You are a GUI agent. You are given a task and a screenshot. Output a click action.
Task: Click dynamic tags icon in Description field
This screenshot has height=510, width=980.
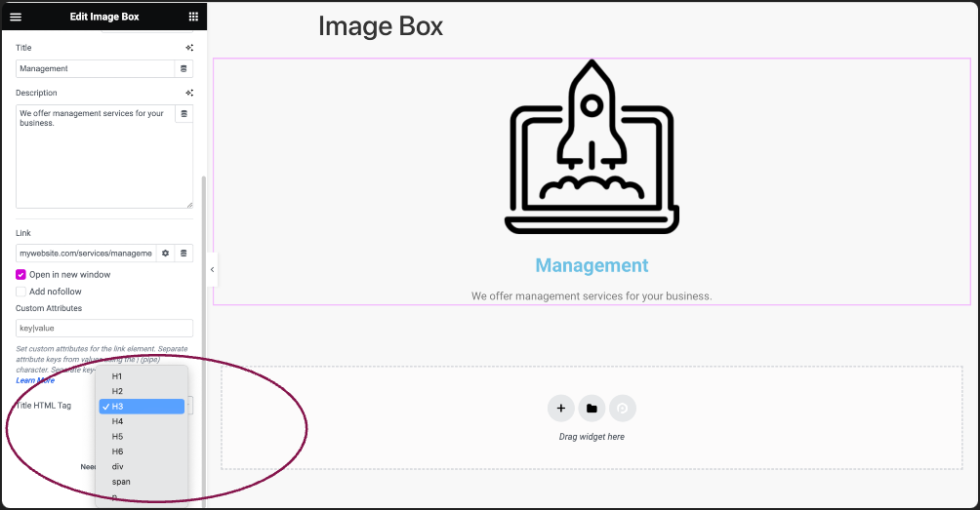(x=184, y=114)
